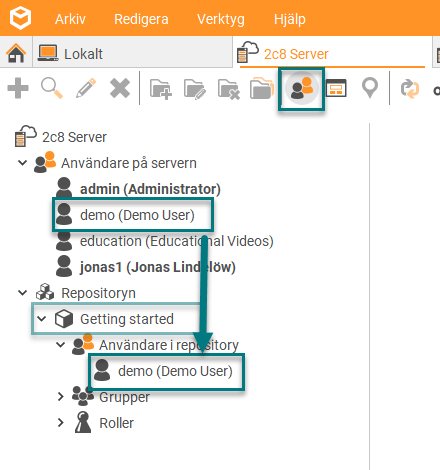The height and width of the screenshot is (470, 440).
Task: Collapse the Repositoryn tree node
Action: pos(22,293)
